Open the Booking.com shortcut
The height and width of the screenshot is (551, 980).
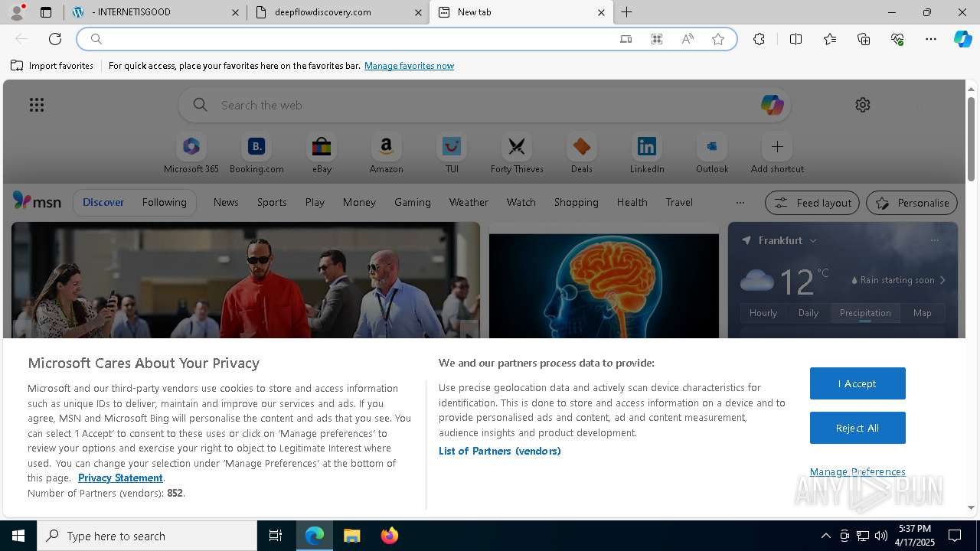(x=256, y=154)
